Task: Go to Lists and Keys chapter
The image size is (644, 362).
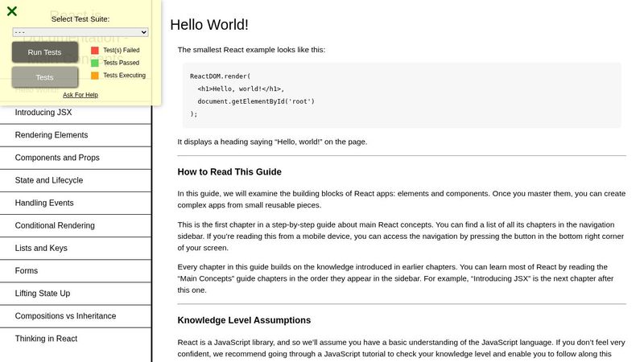Action: tap(76, 248)
